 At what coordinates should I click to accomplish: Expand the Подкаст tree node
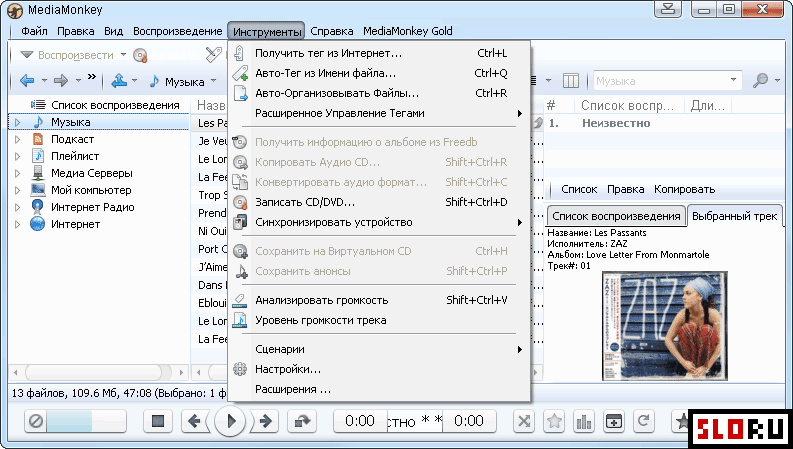coord(18,140)
